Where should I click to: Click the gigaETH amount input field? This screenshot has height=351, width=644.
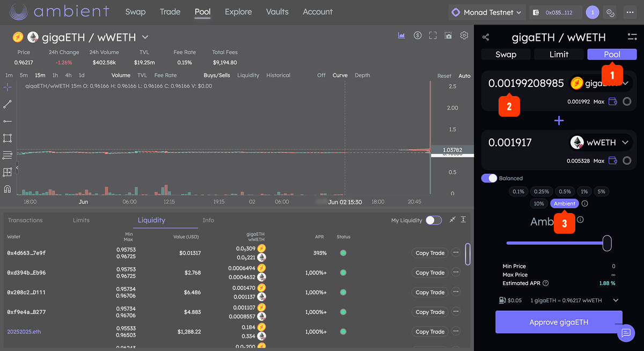(x=526, y=83)
